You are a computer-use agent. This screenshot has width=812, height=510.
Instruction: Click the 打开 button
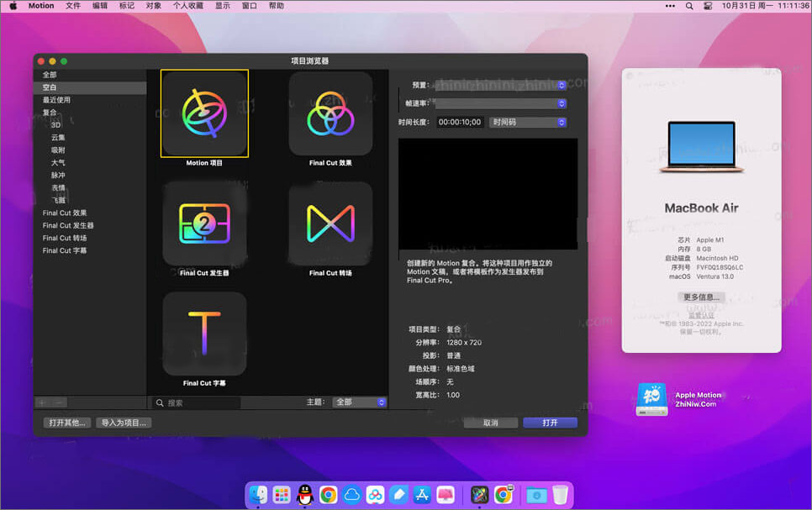[x=550, y=423]
